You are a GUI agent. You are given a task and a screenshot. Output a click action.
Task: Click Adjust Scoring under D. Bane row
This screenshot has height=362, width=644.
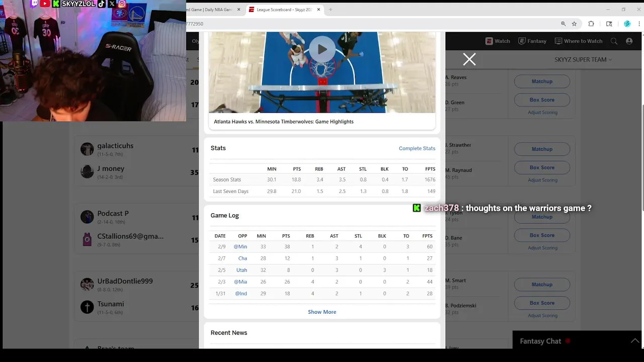[542, 248]
